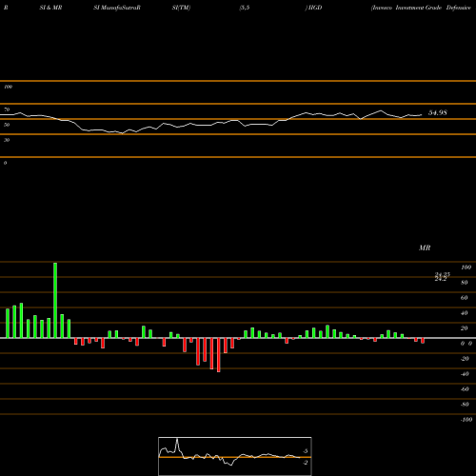Click the 'SI MunafaSutraR' header label

pyautogui.click(x=117, y=8)
